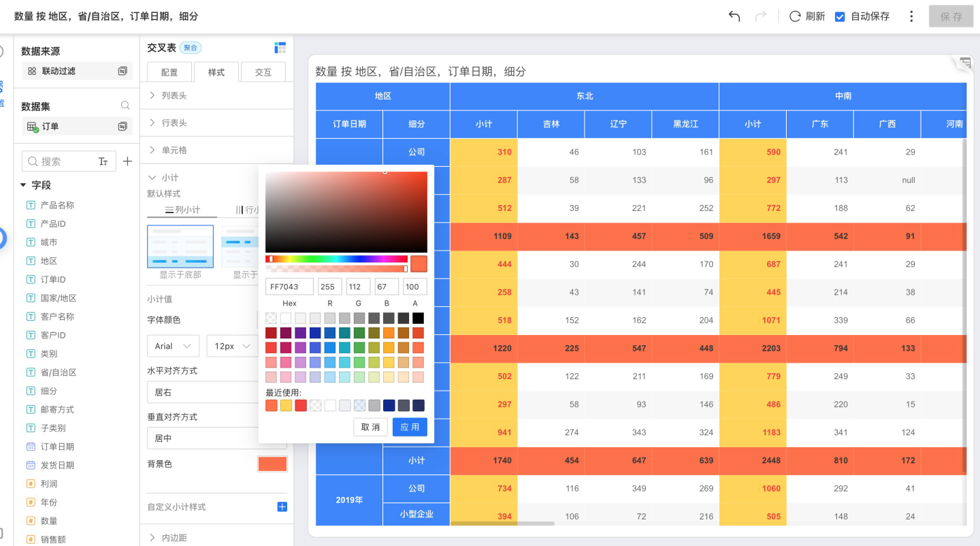Image resolution: width=980 pixels, height=546 pixels.
Task: Click the cross table chart type icon
Action: pyautogui.click(x=280, y=48)
